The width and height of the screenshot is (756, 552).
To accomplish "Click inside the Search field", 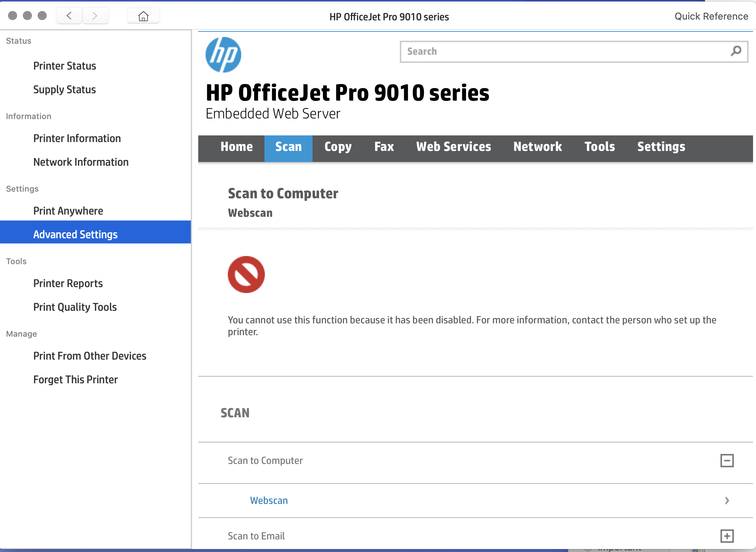I will (x=518, y=51).
